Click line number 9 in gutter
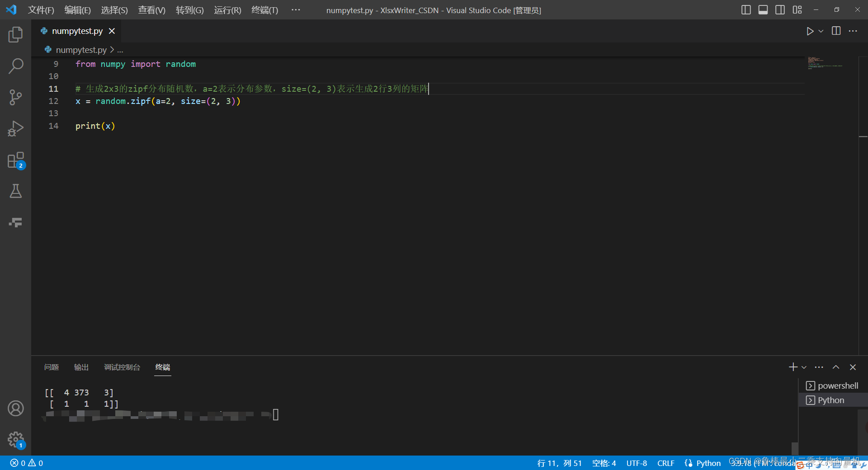868x470 pixels. (x=56, y=64)
